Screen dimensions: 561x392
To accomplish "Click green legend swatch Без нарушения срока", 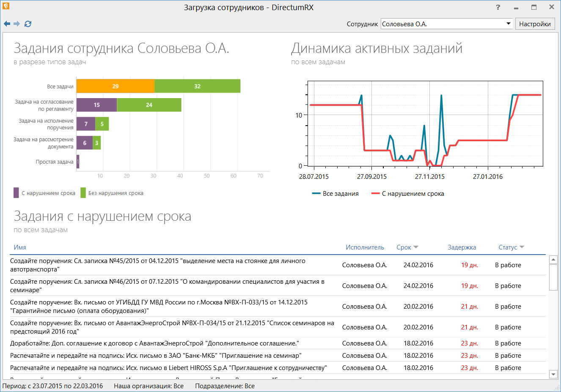I will point(83,193).
